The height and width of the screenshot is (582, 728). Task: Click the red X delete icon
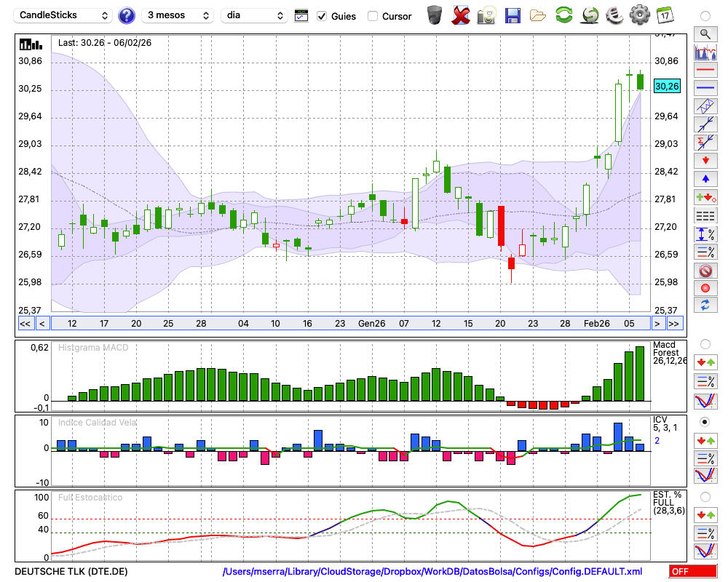[460, 15]
